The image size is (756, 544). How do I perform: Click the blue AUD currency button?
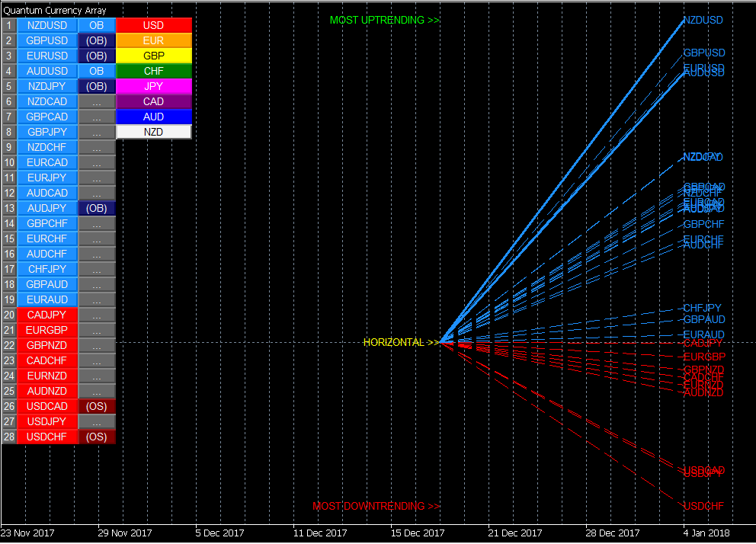(153, 117)
